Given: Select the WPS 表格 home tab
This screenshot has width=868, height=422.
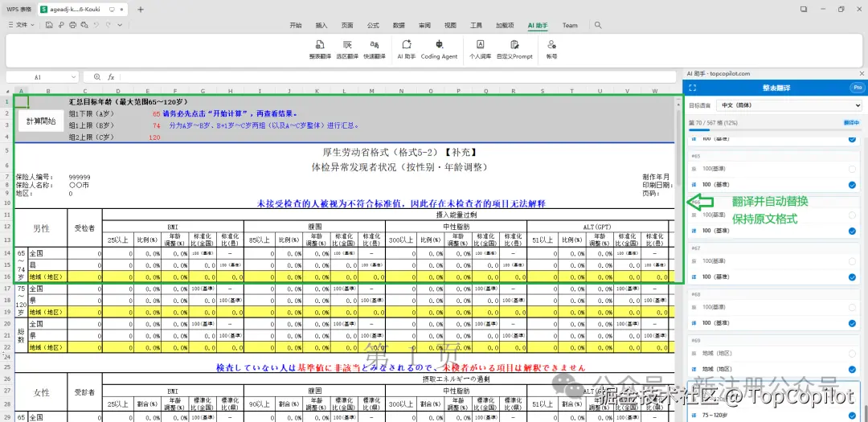Looking at the screenshot, I should (x=18, y=10).
